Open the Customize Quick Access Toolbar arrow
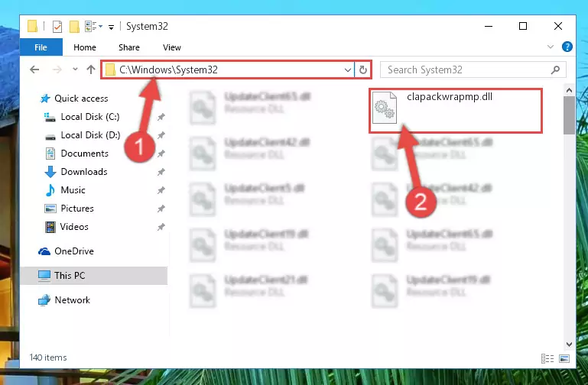The height and width of the screenshot is (385, 588). [x=112, y=27]
